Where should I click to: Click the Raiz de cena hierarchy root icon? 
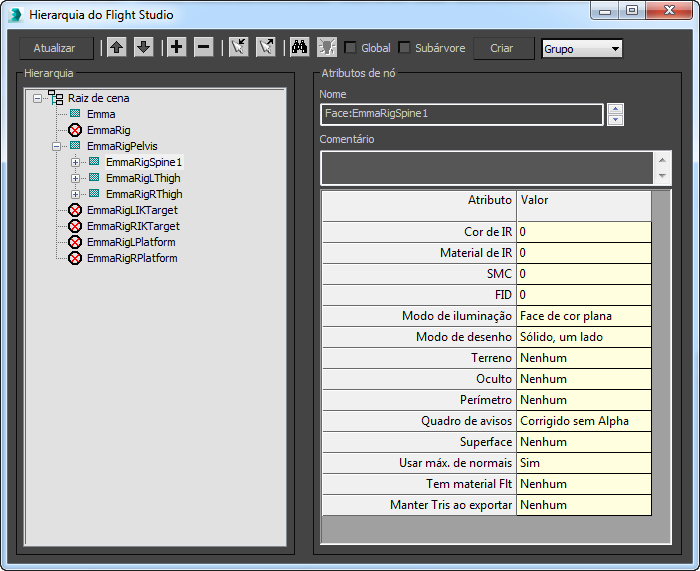click(x=56, y=98)
